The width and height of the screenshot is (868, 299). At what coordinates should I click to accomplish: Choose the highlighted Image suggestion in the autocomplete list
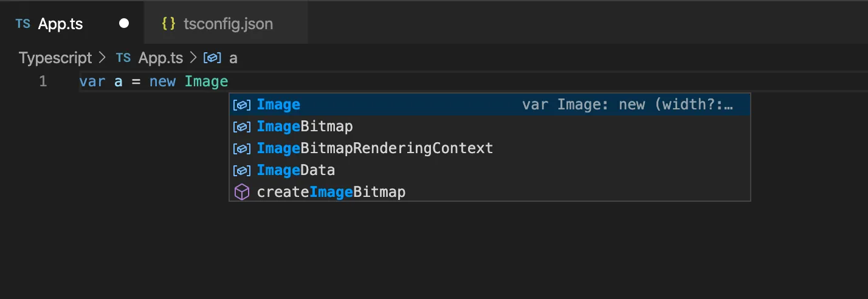click(x=278, y=105)
